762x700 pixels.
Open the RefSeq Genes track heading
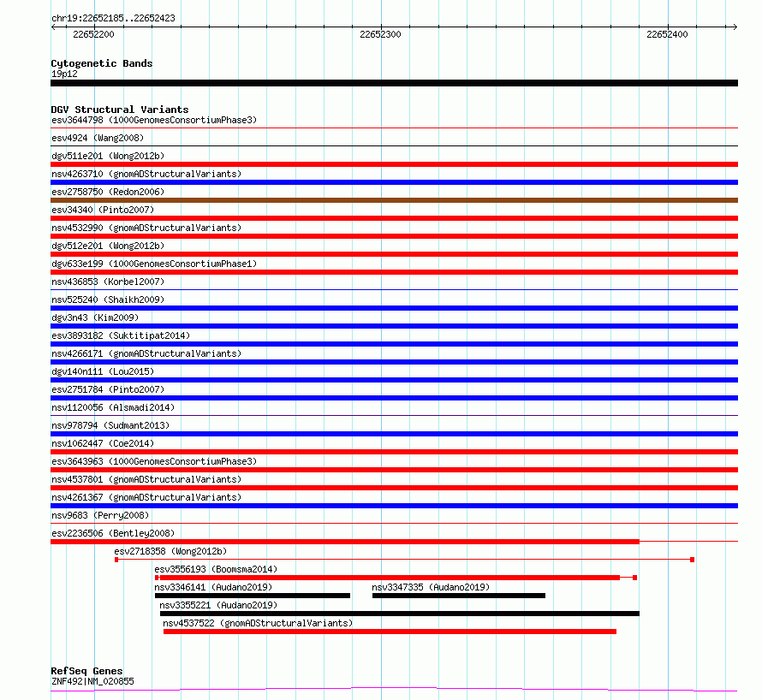click(86, 671)
